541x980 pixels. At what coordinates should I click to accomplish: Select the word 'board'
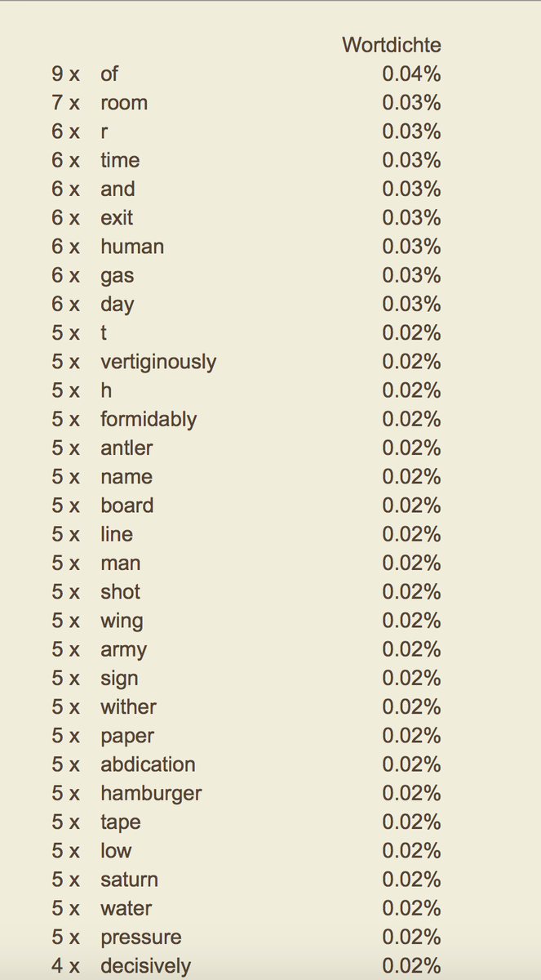pyautogui.click(x=126, y=506)
